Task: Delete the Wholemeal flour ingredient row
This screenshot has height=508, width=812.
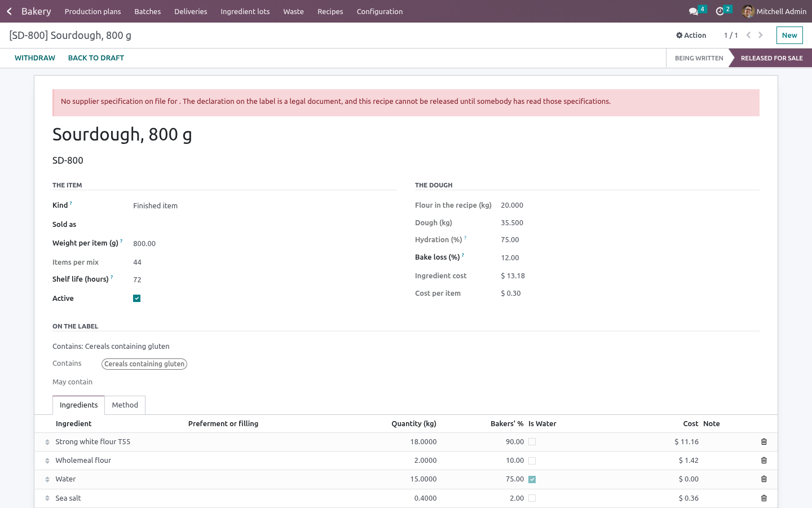Action: (764, 461)
